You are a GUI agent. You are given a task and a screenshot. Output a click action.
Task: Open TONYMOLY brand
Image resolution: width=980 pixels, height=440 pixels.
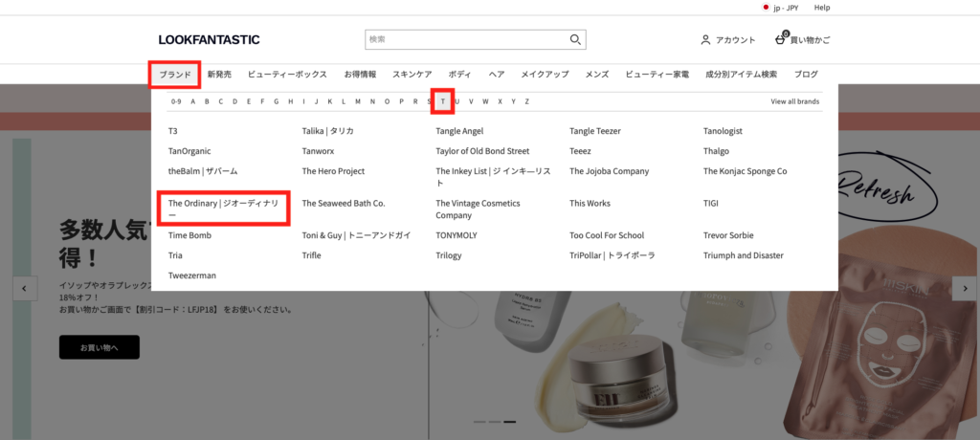coord(457,235)
